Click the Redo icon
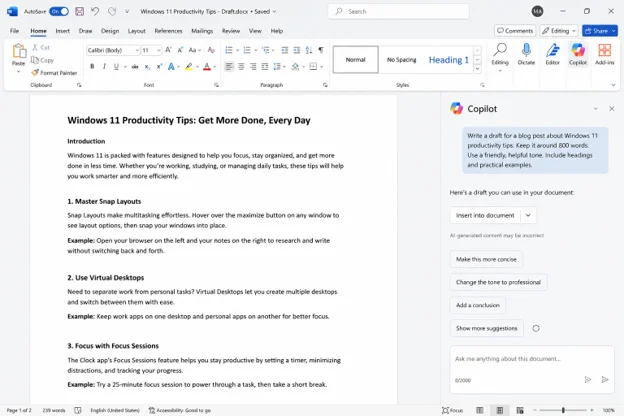Image resolution: width=624 pixels, height=416 pixels. [x=112, y=12]
